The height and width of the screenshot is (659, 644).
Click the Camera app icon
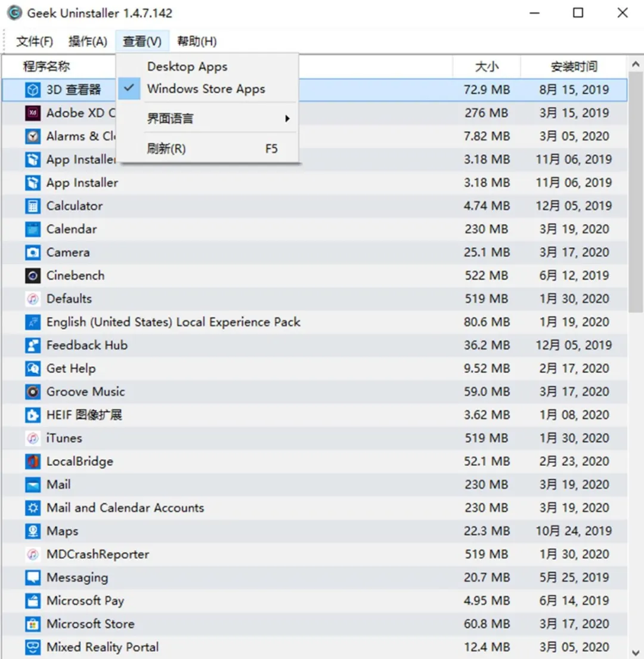(x=33, y=252)
